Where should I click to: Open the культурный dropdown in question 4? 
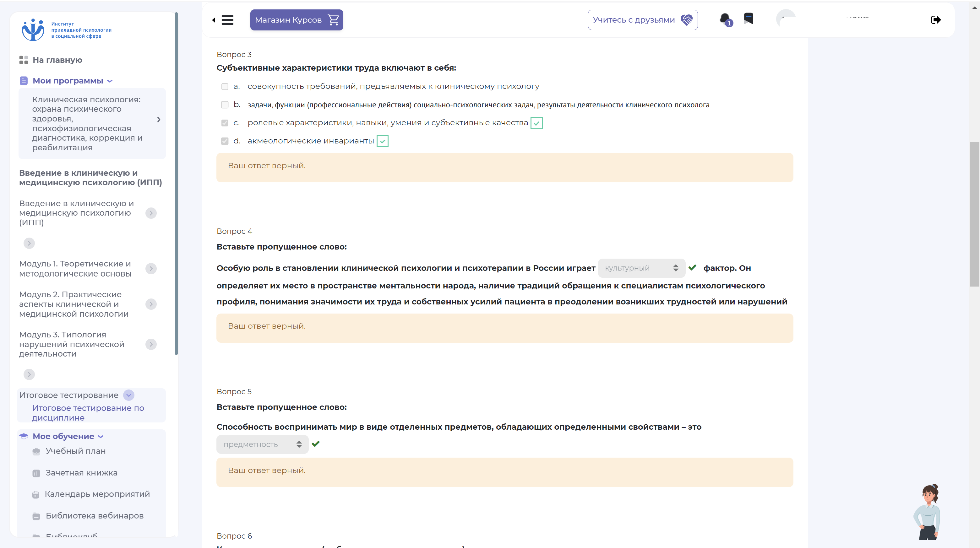pyautogui.click(x=641, y=268)
